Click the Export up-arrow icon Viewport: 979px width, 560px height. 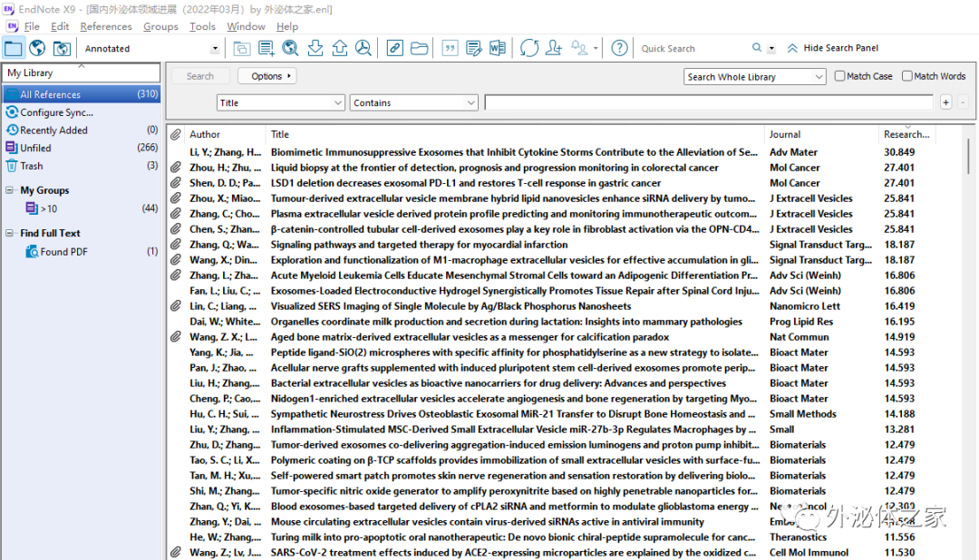click(340, 48)
